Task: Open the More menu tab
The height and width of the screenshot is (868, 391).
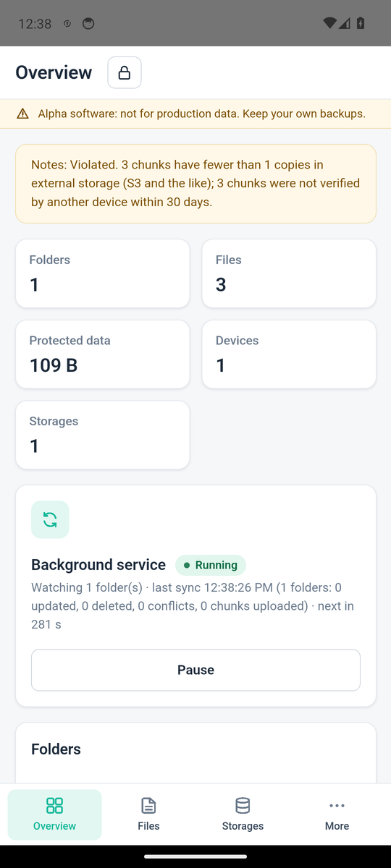Action: pos(337,814)
